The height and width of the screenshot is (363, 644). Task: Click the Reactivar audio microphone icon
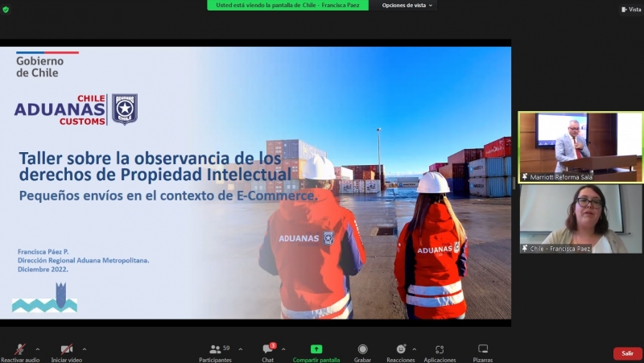19,349
